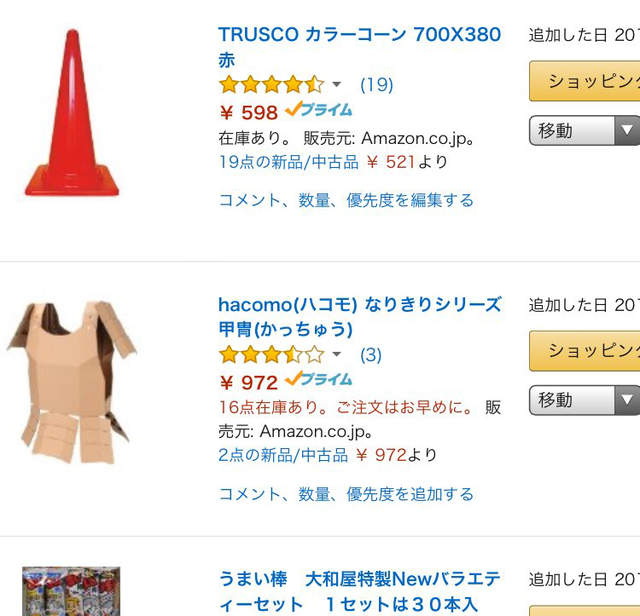Expand rating dropdown arrow next to (3)

click(336, 354)
